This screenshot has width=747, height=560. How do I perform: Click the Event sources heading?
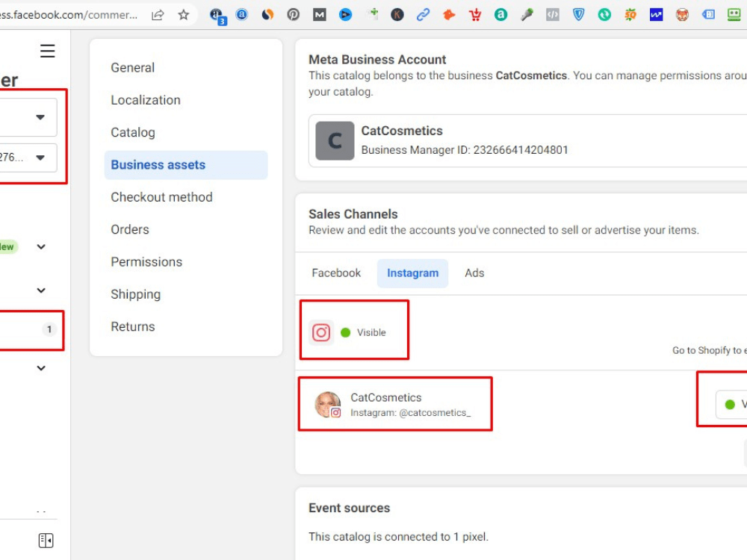click(349, 508)
